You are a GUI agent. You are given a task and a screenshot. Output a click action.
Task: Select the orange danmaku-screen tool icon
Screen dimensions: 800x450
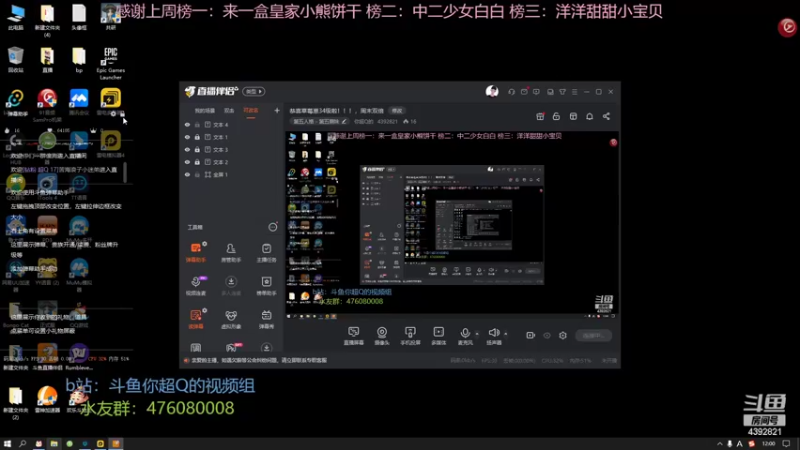(x=196, y=319)
